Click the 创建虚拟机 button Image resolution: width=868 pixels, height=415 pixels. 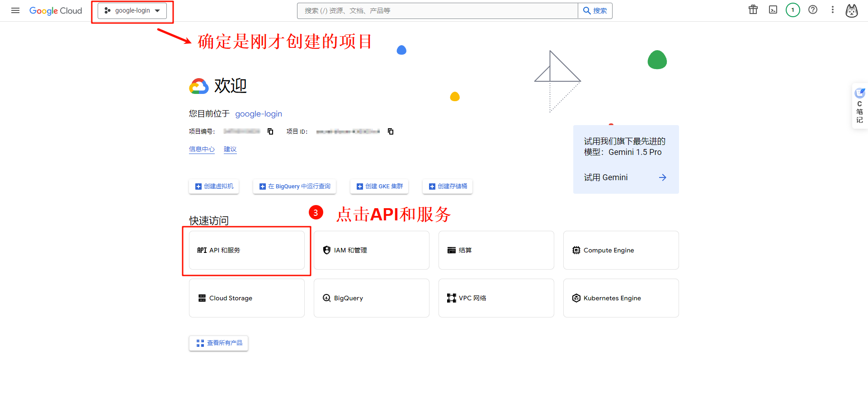tap(214, 187)
